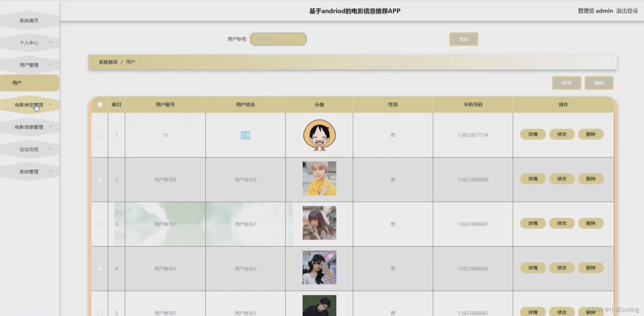Select phone number 13823877774
This screenshot has height=316, width=644.
pyautogui.click(x=473, y=135)
